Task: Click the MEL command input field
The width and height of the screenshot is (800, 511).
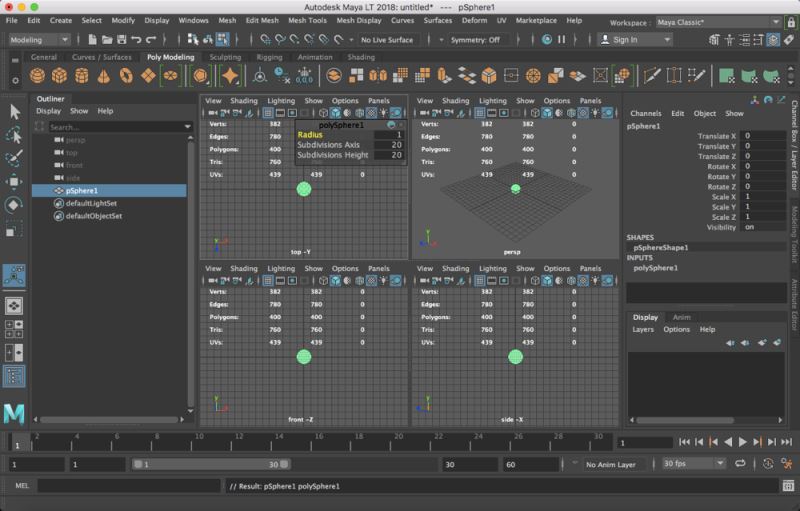Action: [129, 486]
